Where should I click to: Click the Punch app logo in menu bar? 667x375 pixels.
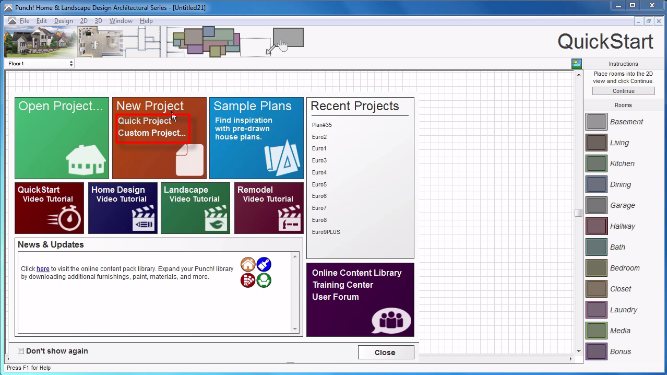(x=12, y=20)
